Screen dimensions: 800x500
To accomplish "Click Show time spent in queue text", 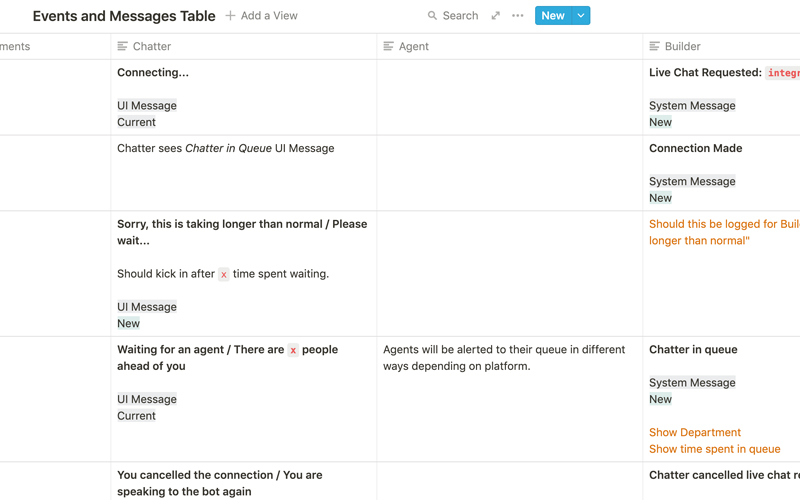I will 714,449.
